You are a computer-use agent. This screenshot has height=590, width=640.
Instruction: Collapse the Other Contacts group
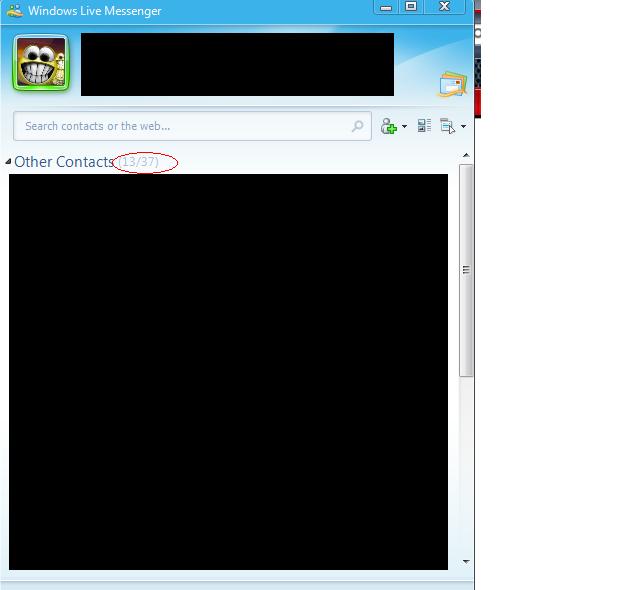8,162
